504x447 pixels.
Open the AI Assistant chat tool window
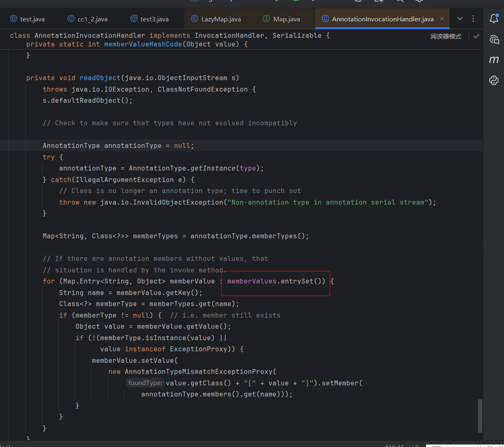pyautogui.click(x=494, y=39)
